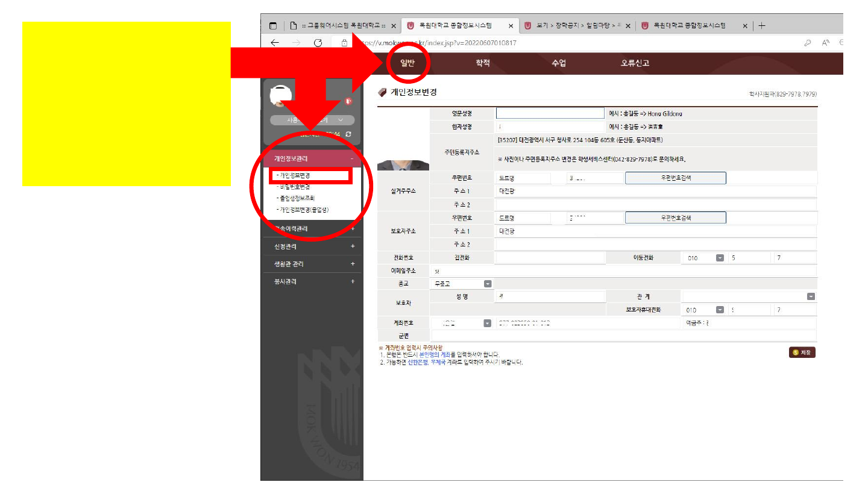Reload the page with the refresh icon
Screen dimensions: 868x488
(318, 43)
